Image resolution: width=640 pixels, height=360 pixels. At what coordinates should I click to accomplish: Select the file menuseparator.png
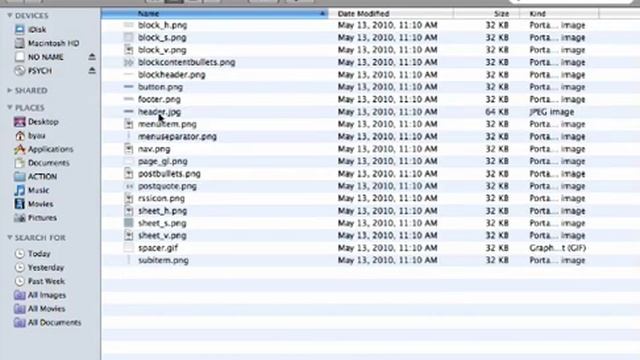coord(177,136)
